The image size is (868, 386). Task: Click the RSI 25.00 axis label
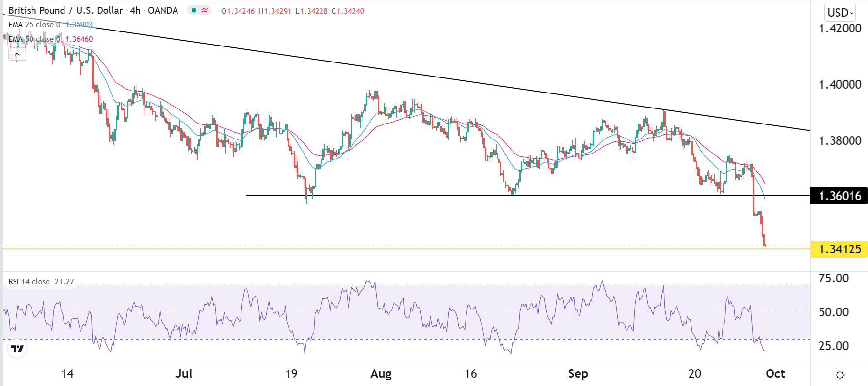point(834,346)
